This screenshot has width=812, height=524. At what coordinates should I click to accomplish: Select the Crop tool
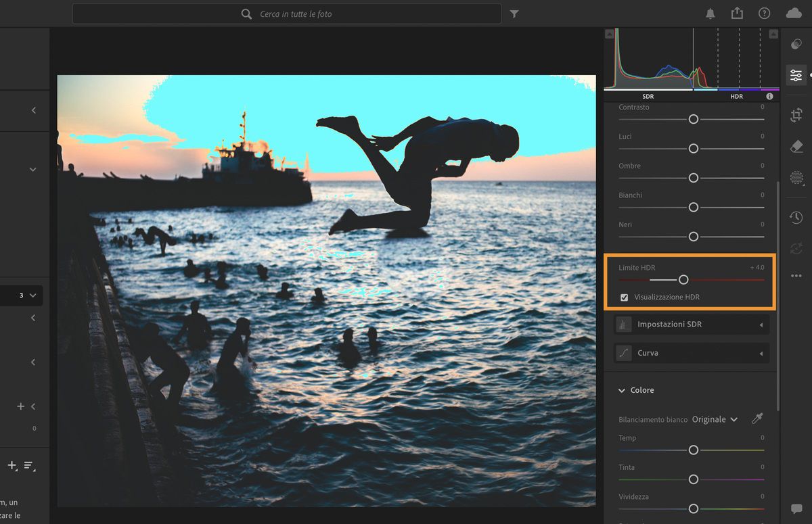click(x=796, y=115)
